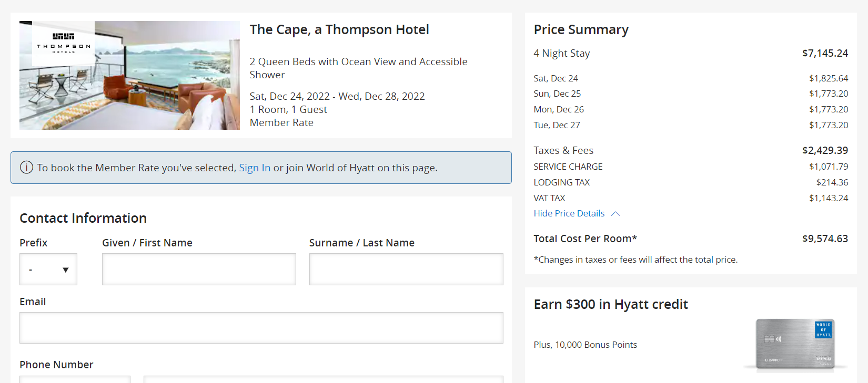The width and height of the screenshot is (868, 383).
Task: Click the World of Hyatt credit card image
Action: pos(795,344)
